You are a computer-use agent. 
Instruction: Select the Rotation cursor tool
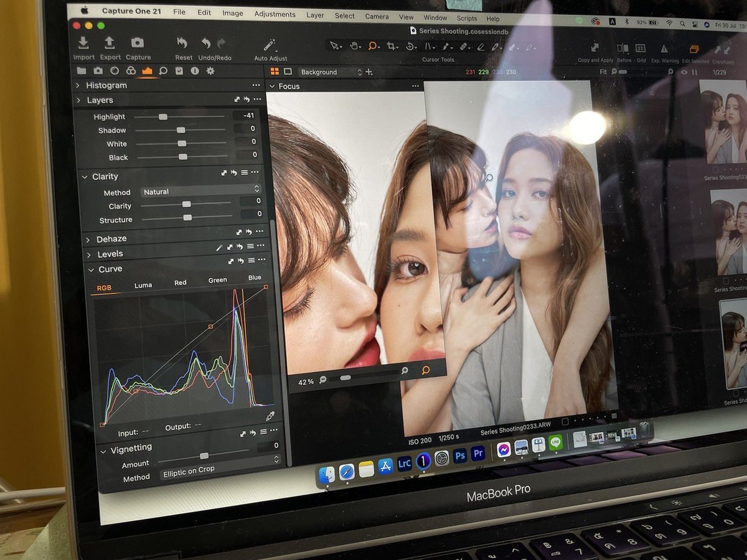(x=411, y=46)
